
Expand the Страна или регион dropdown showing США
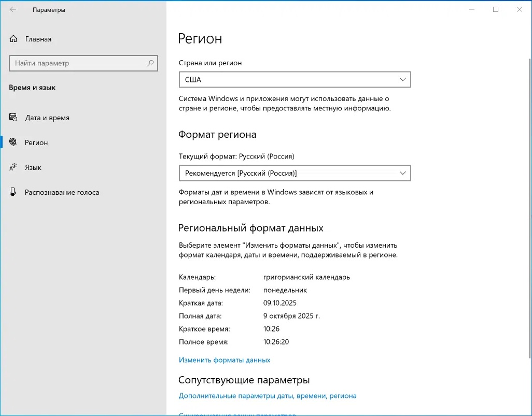[295, 80]
